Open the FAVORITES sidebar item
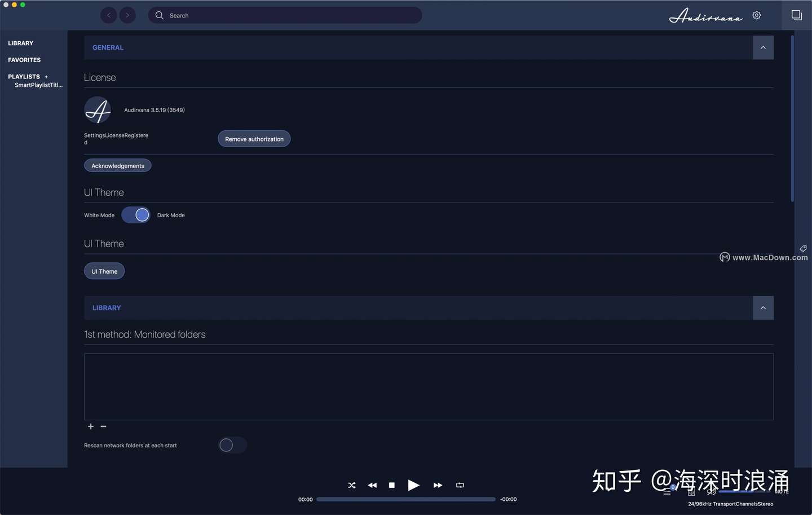This screenshot has width=812, height=515. click(24, 60)
